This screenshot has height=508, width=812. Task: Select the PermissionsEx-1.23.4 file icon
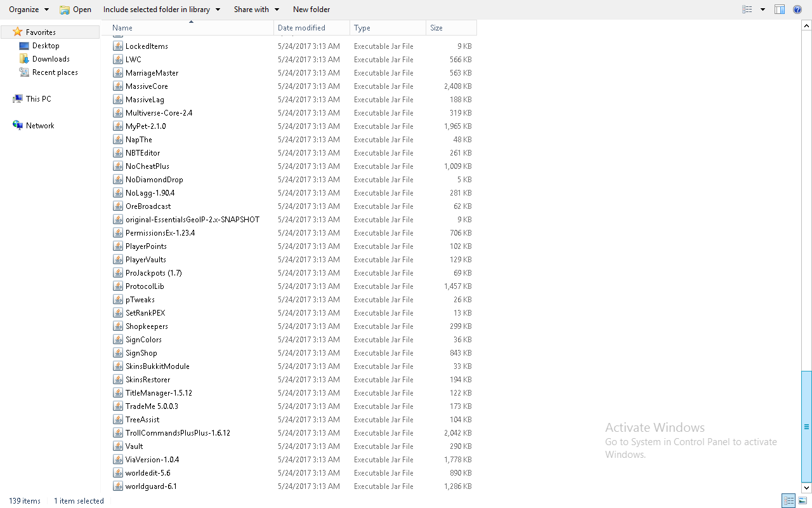[118, 233]
